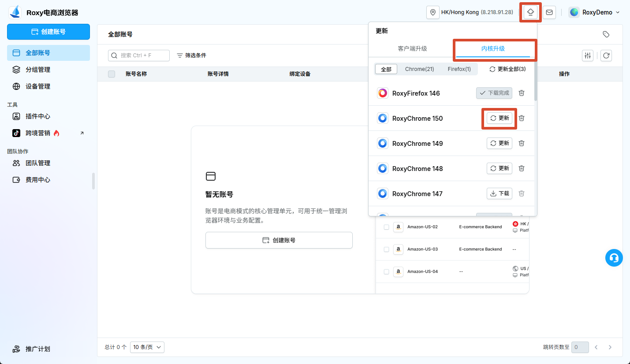Click the blue 创建账号 sidebar button
Viewport: 630px width, 364px height.
[48, 32]
